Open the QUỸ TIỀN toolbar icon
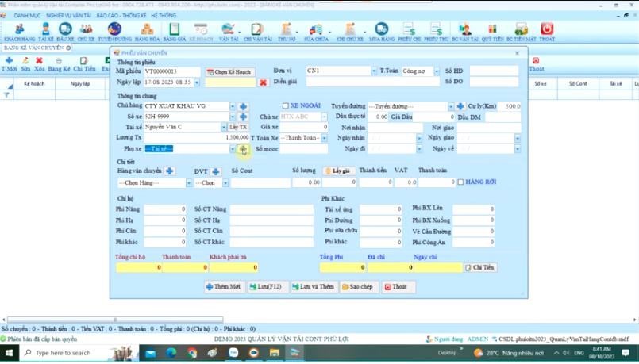The image size is (639, 364). pyautogui.click(x=493, y=33)
